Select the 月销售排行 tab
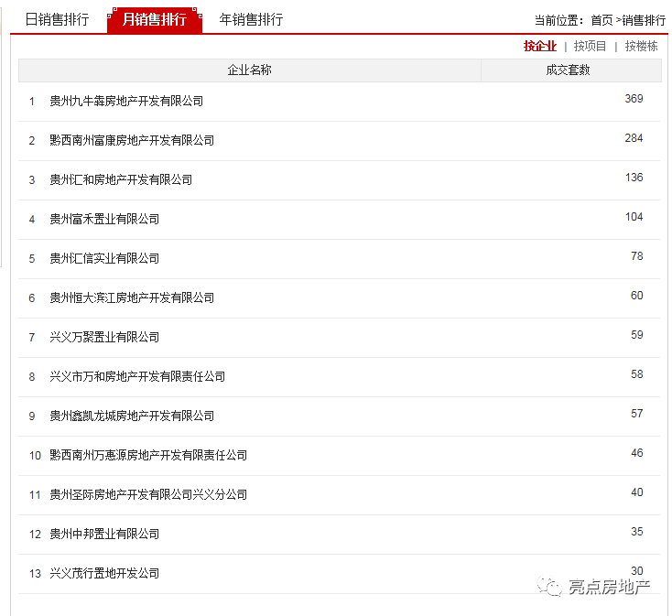Viewport: 672px width, 616px height. tap(155, 20)
